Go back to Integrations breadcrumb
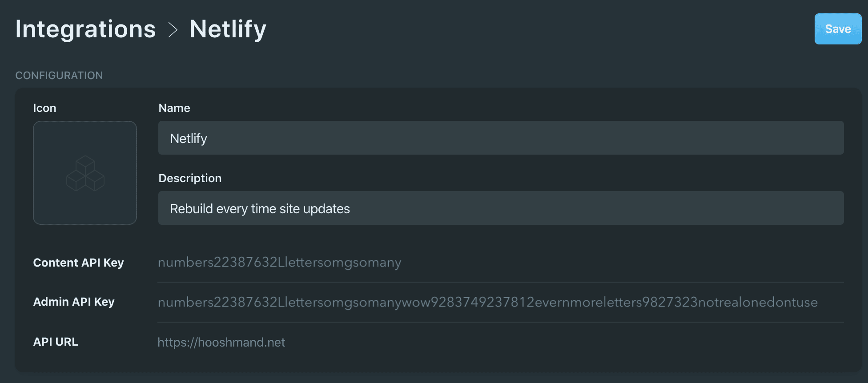 pos(86,29)
